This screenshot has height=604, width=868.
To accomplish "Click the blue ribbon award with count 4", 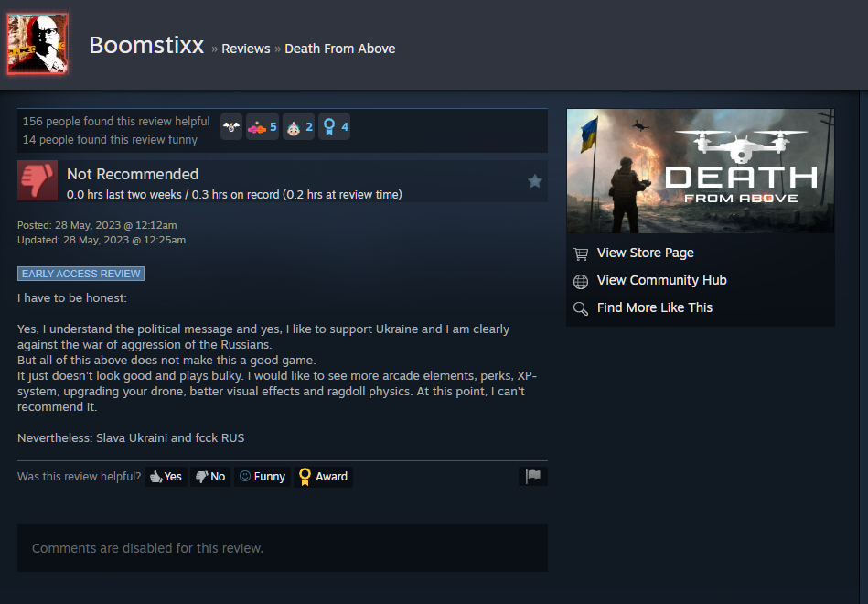I will tap(335, 127).
